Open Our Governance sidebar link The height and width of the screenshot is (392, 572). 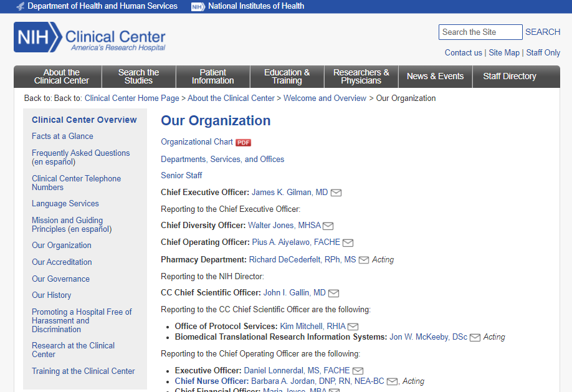tap(60, 279)
